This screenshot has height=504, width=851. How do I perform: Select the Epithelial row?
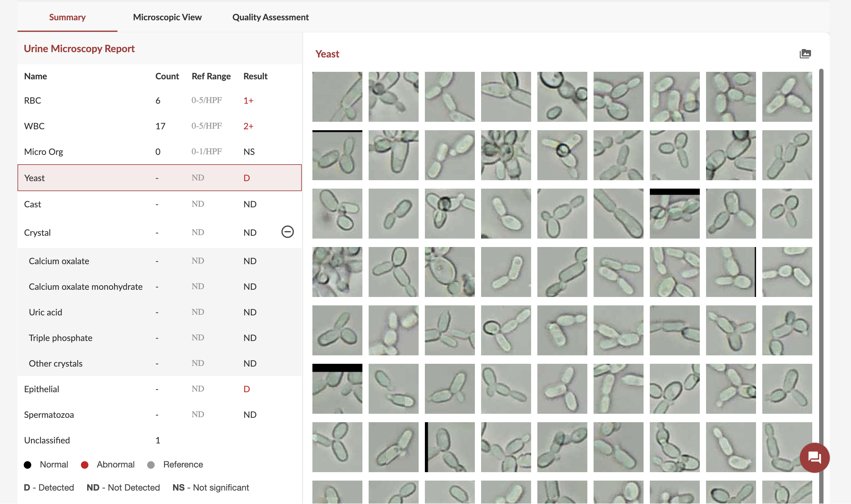click(159, 389)
